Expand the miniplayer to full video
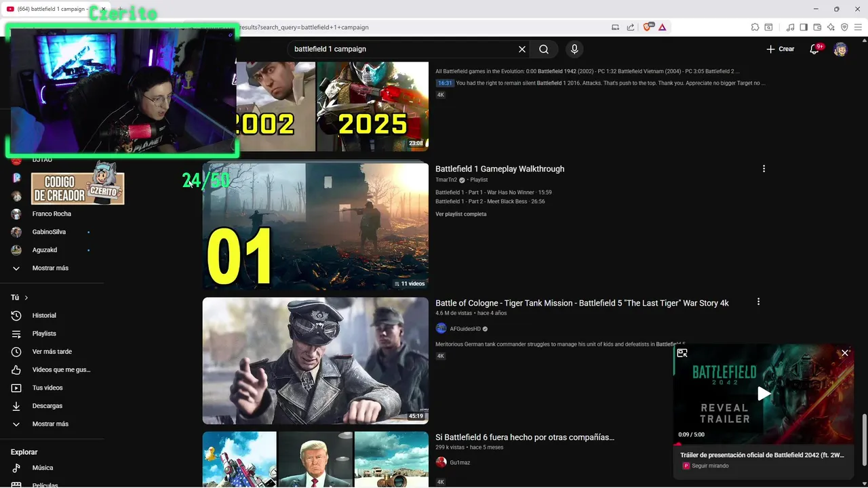This screenshot has height=488, width=868. (x=682, y=353)
